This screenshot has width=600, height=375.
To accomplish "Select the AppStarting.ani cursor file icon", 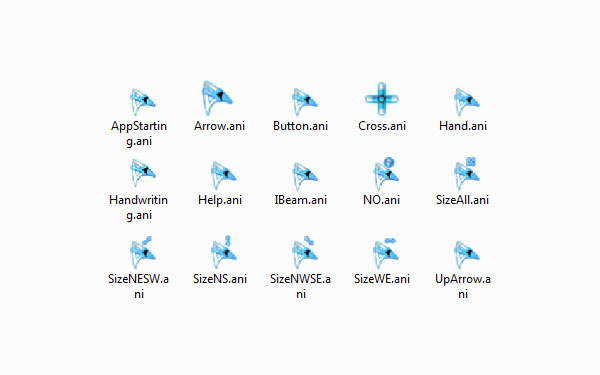I will pos(142,101).
